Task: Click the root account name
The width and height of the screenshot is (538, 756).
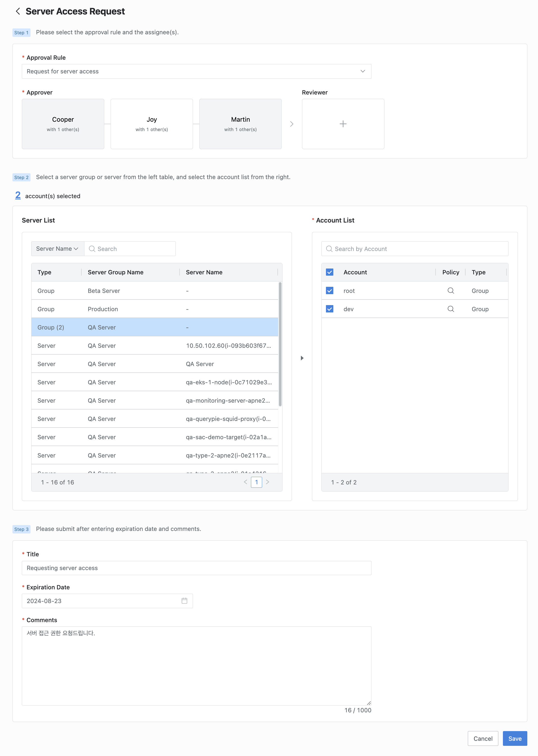Action: click(x=349, y=291)
